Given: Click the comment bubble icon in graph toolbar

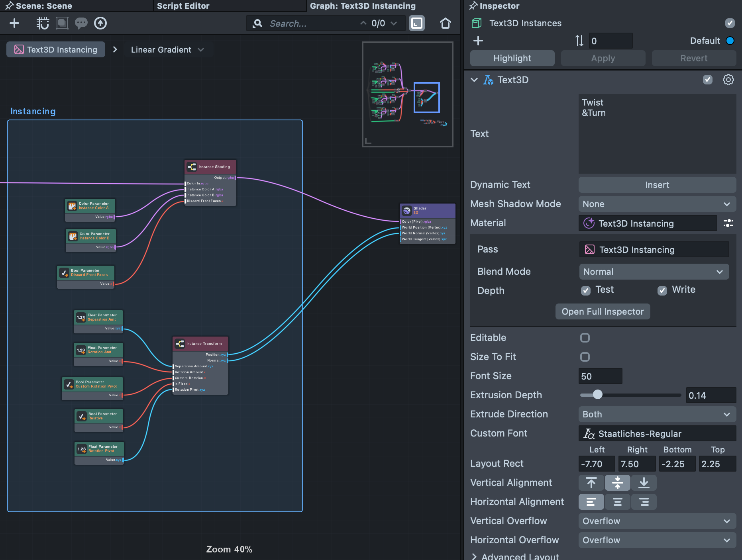Looking at the screenshot, I should coord(81,23).
